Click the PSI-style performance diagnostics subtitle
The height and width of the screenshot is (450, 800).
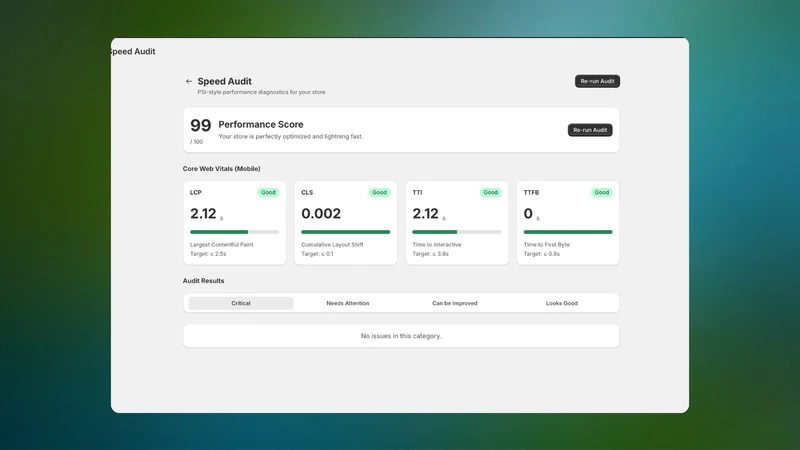[261, 92]
